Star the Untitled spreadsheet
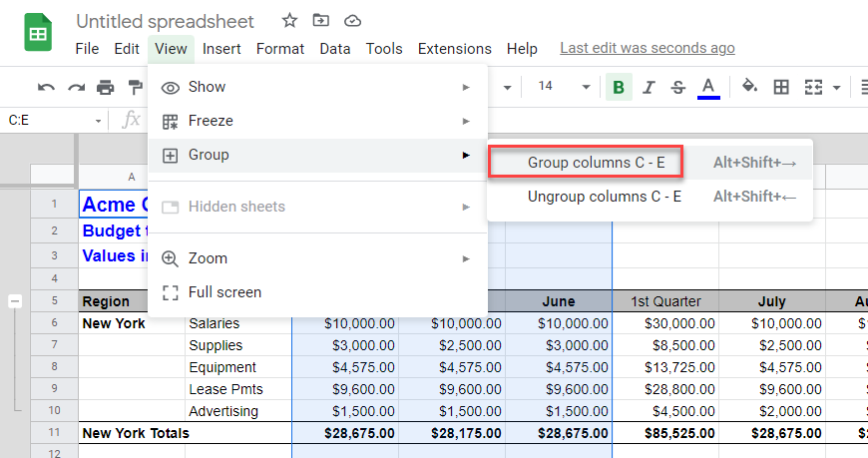This screenshot has width=868, height=458. pos(289,21)
